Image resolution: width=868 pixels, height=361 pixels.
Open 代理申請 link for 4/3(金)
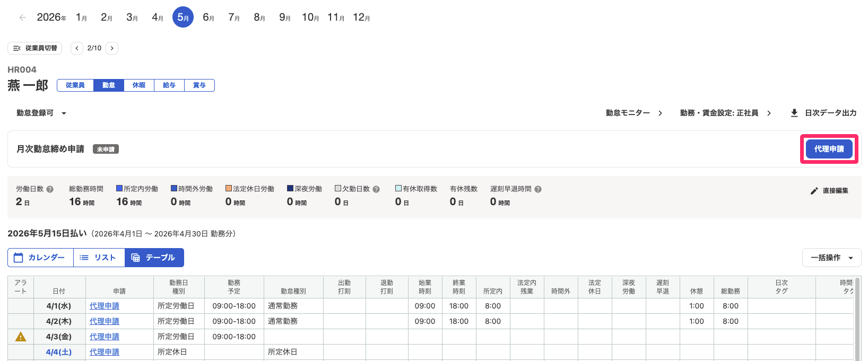tap(105, 337)
